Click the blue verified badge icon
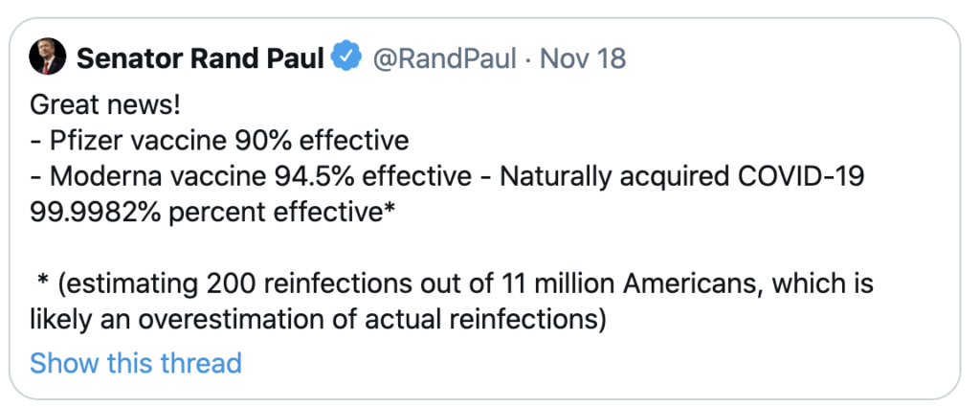This screenshot has width=980, height=407. click(346, 57)
